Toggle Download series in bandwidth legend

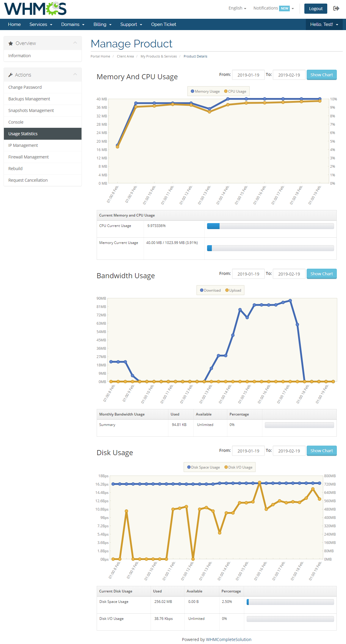(x=202, y=290)
